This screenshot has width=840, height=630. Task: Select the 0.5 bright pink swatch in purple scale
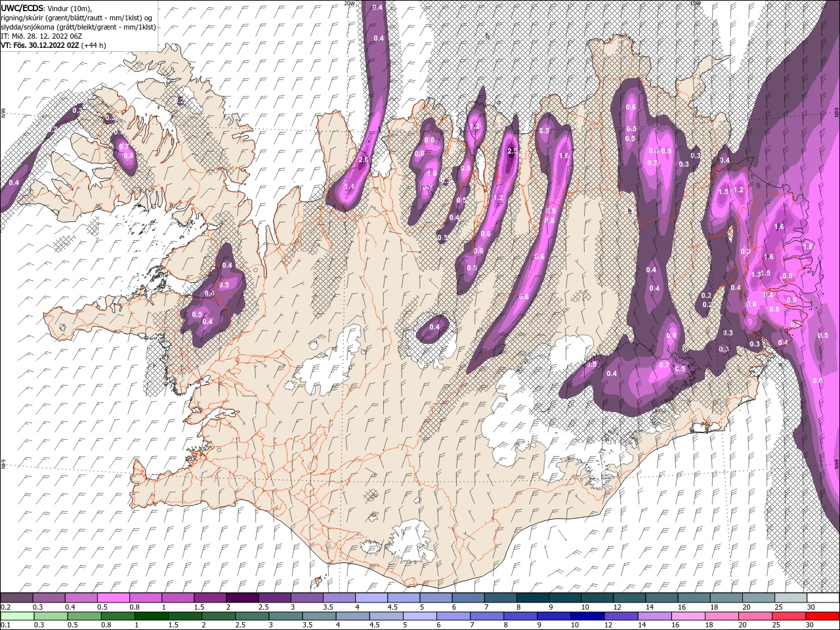(113, 598)
